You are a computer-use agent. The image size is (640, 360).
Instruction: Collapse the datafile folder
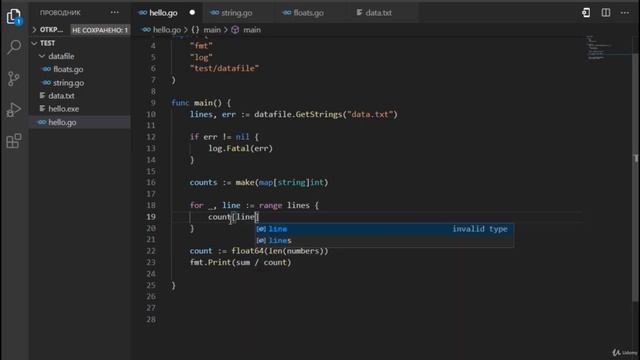click(x=42, y=56)
